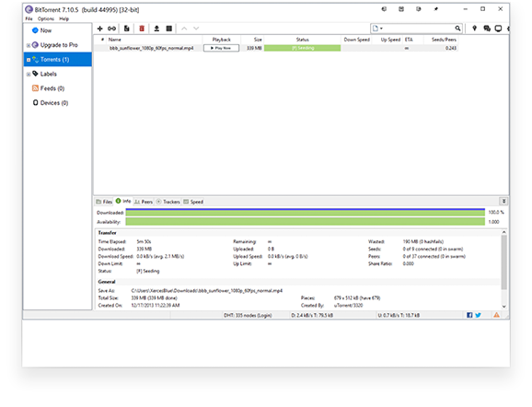Expand the Upgrade to Pro tree node

(x=29, y=45)
